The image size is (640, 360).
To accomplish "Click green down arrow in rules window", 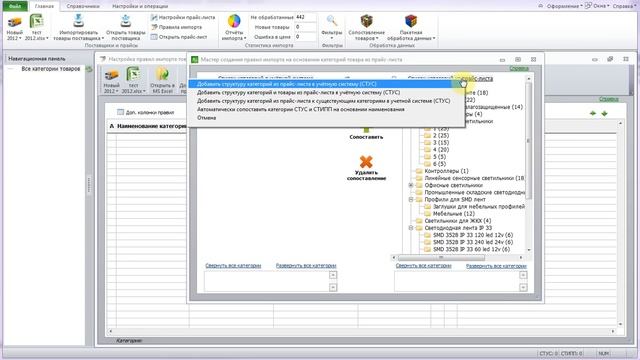I will (x=604, y=113).
